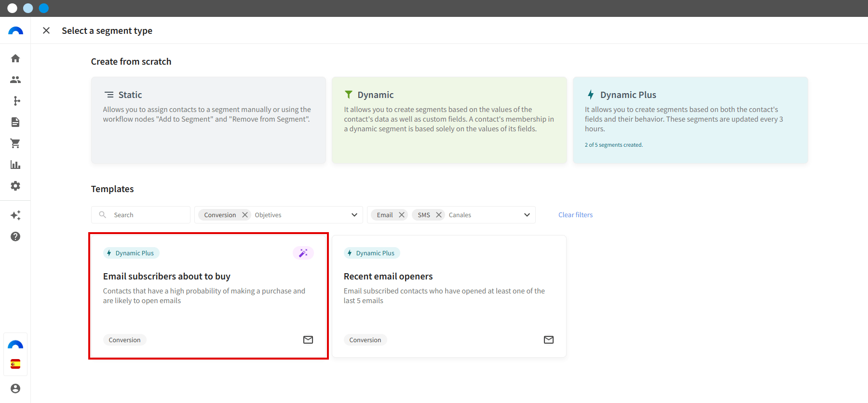Screen dimensions: 868x403
Task: Click Conversion tag on Recent email openers
Action: pyautogui.click(x=365, y=340)
